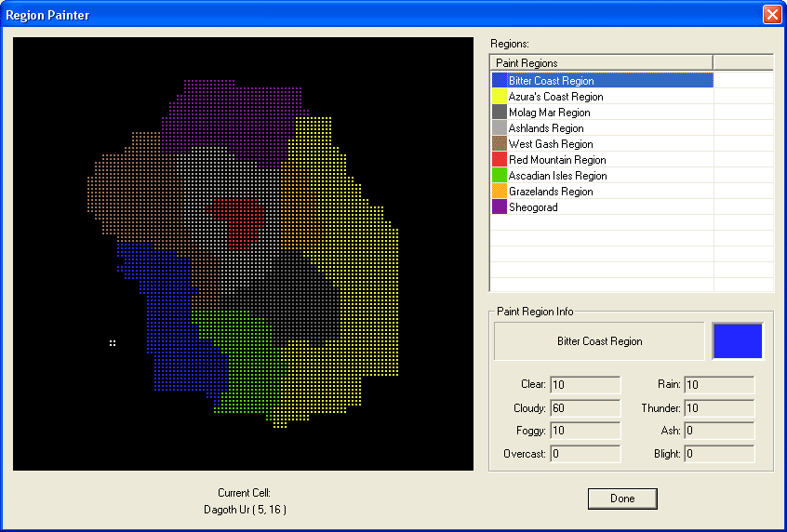The height and width of the screenshot is (532, 787).
Task: Click red swatch beside Red Mountain Region
Action: click(500, 160)
